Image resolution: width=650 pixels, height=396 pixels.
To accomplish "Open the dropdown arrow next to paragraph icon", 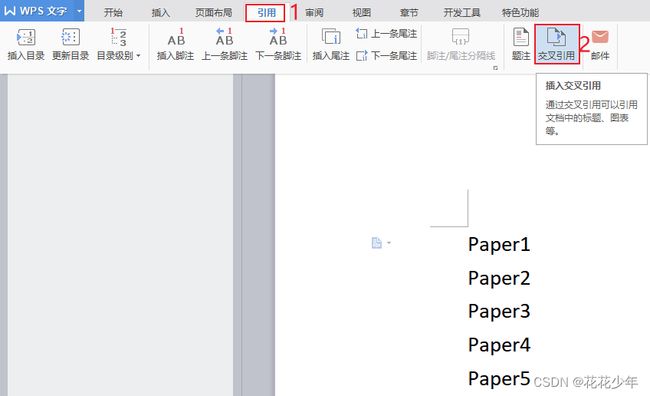I will click(x=389, y=243).
